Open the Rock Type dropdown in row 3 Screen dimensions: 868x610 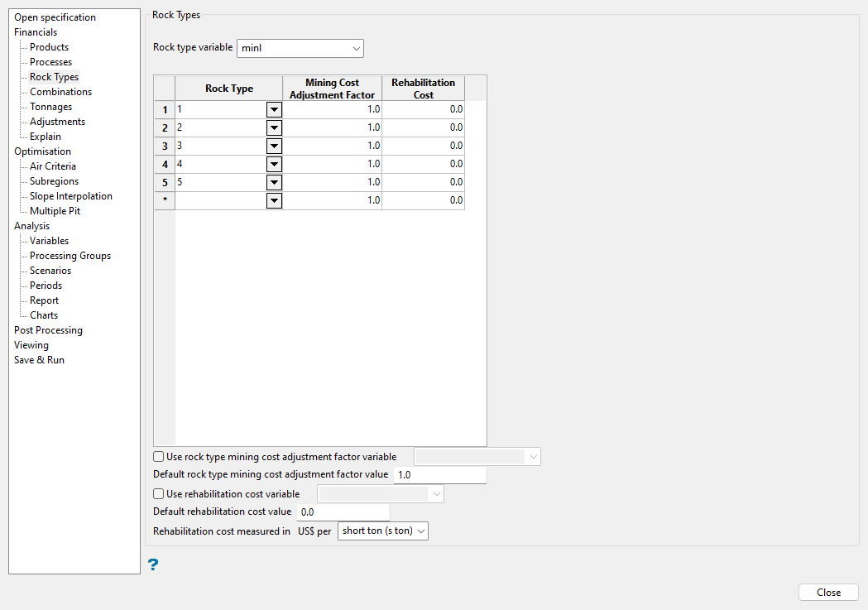pos(274,146)
